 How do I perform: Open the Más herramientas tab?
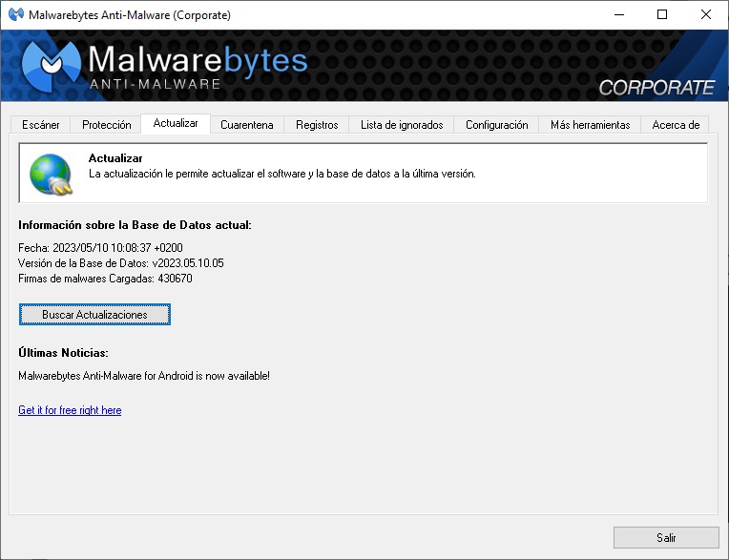(x=590, y=125)
